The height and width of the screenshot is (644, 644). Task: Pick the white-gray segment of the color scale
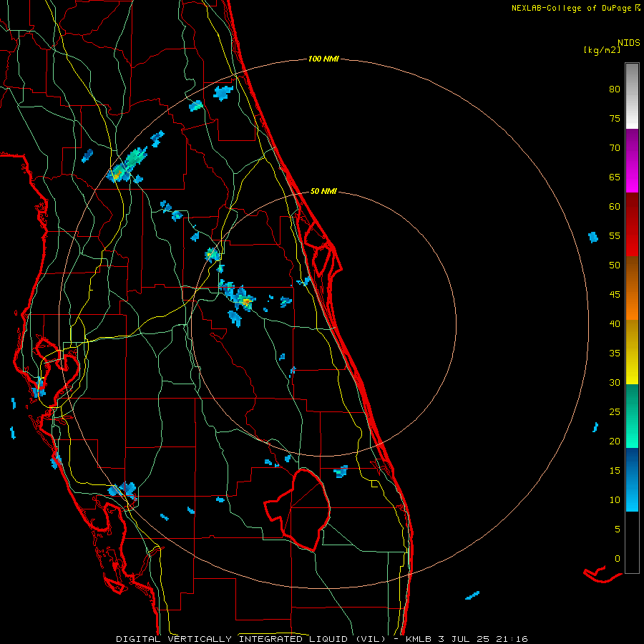point(632,96)
